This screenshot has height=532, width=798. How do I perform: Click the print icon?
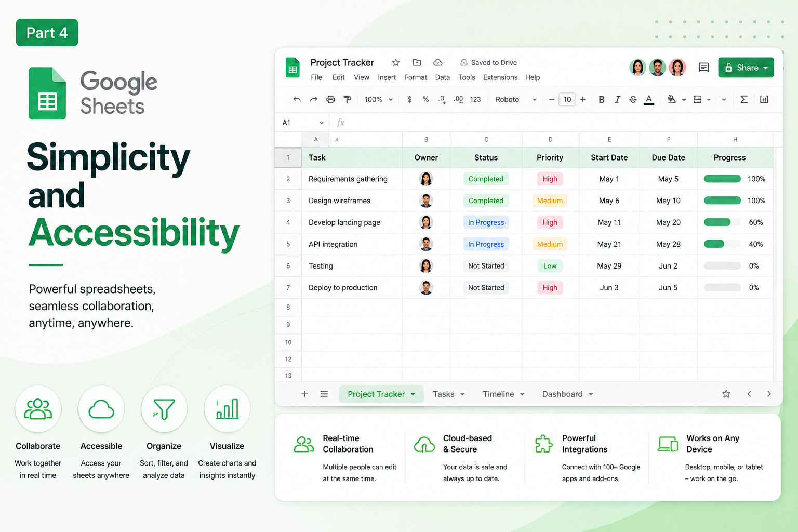click(330, 99)
